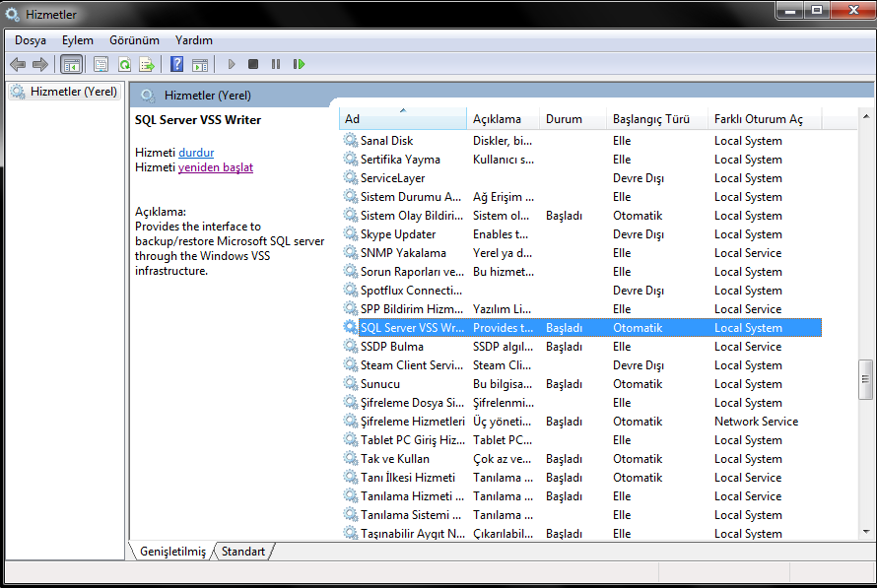Select the Tanılama Hizmeti ... service name
This screenshot has height=588, width=877.
pos(412,496)
